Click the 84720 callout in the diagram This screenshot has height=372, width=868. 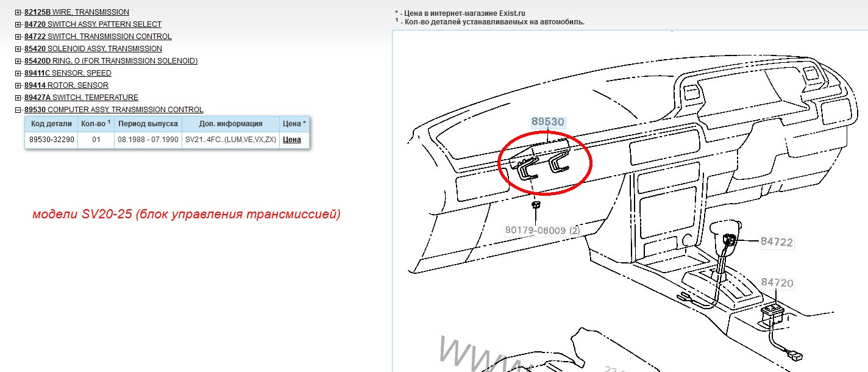(x=777, y=283)
